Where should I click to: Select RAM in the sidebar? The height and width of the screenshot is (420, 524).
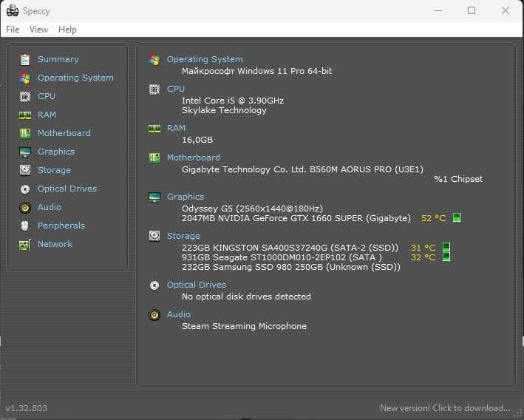47,115
